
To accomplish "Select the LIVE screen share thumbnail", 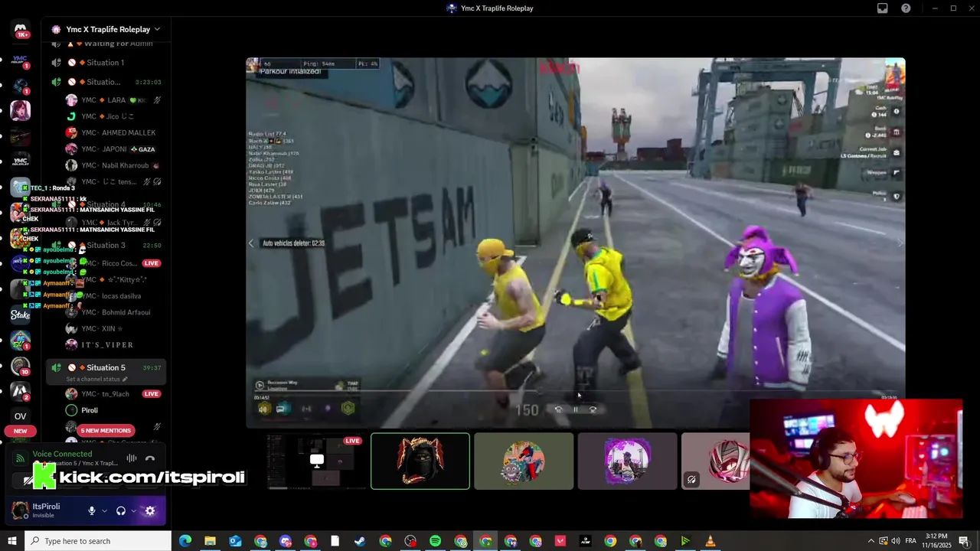I will click(x=316, y=461).
